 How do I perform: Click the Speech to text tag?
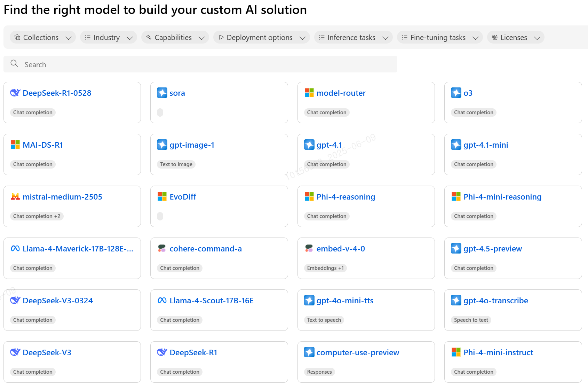(x=471, y=320)
